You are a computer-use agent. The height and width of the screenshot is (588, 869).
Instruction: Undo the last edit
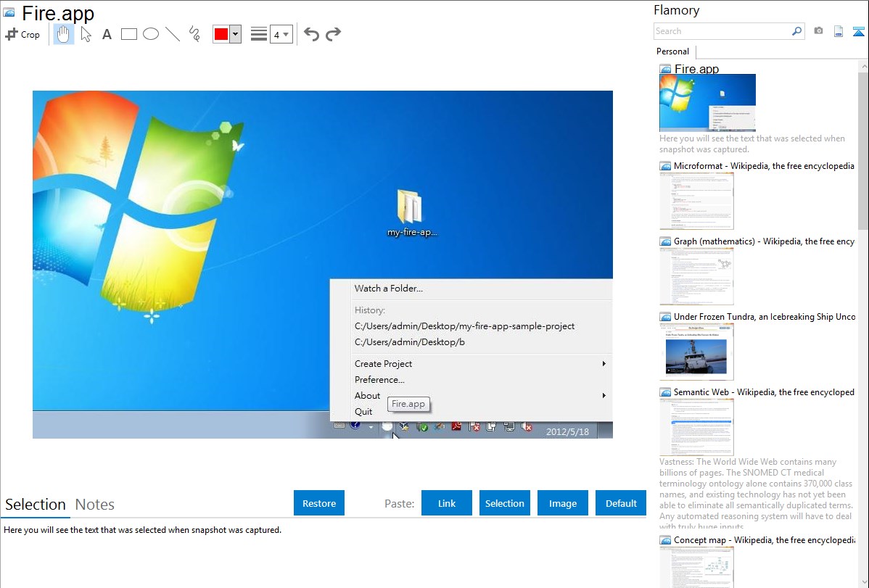(311, 34)
